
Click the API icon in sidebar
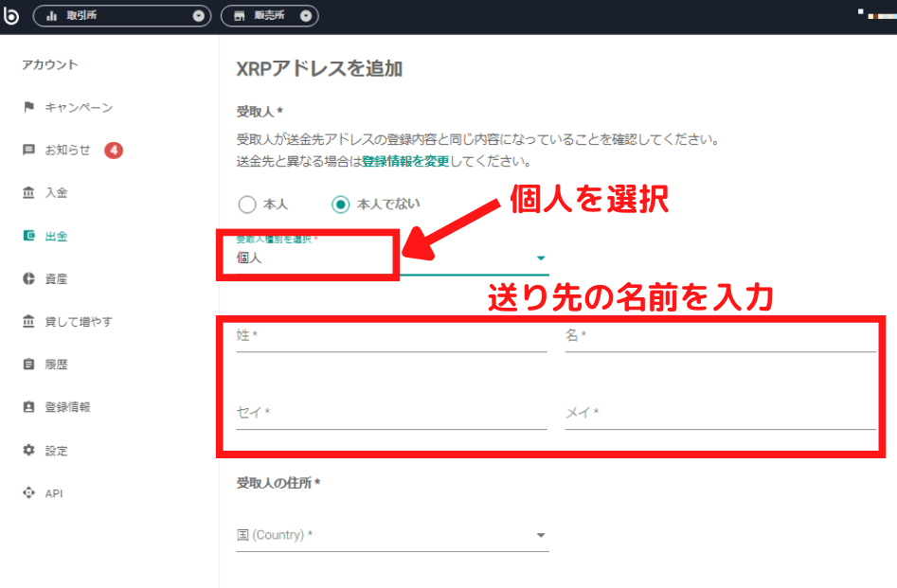click(28, 493)
